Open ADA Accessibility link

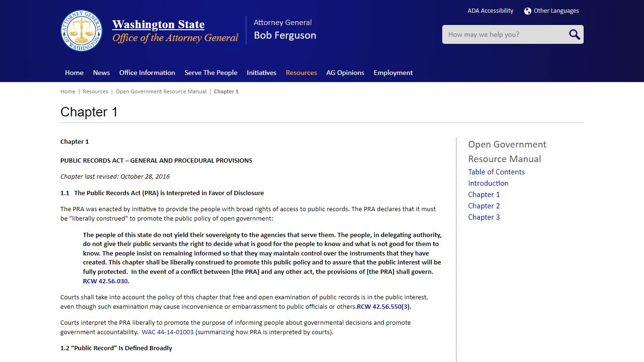(x=490, y=11)
